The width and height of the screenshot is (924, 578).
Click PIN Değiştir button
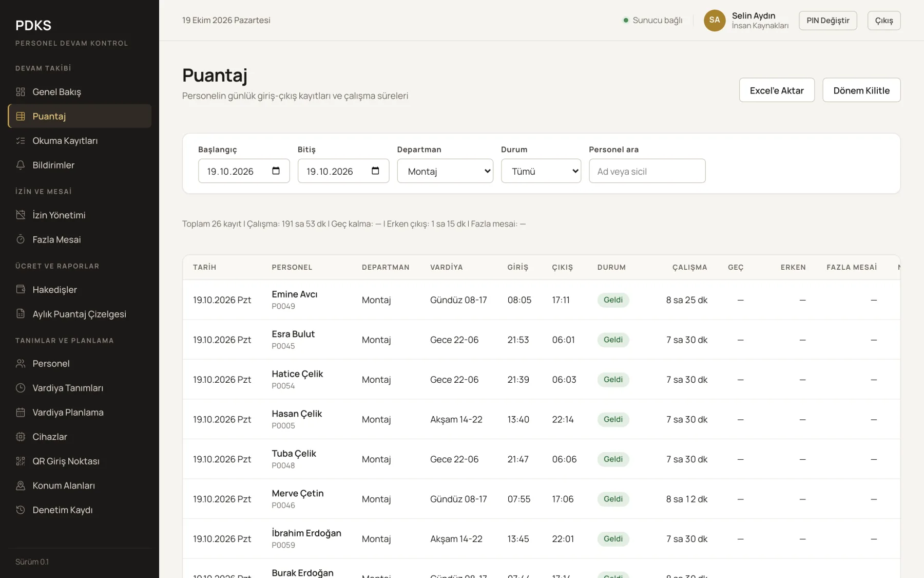coord(828,21)
